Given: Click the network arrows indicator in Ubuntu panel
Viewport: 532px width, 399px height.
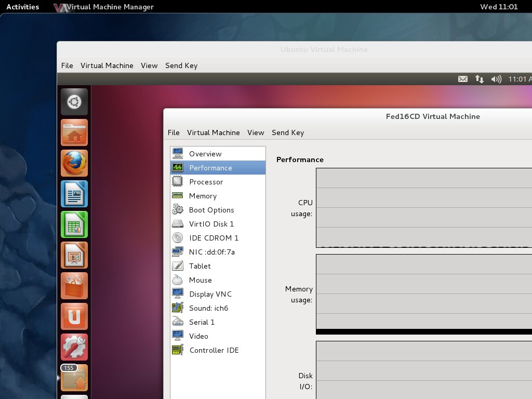Looking at the screenshot, I should click(x=480, y=79).
